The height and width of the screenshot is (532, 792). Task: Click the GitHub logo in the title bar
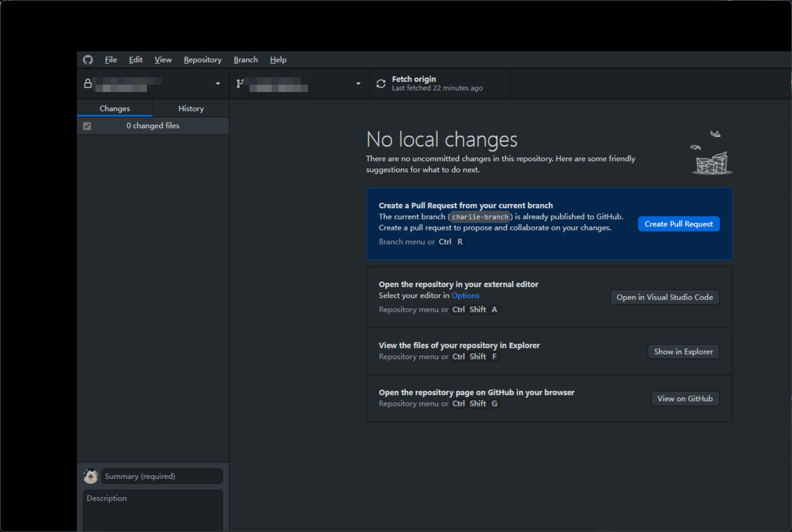(x=88, y=59)
